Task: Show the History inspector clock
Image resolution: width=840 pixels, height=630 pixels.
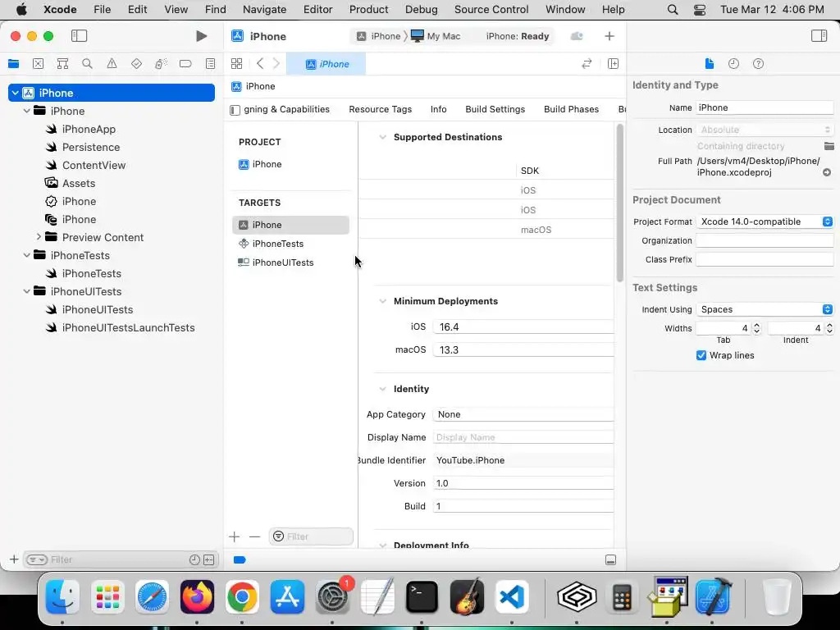Action: click(x=733, y=63)
